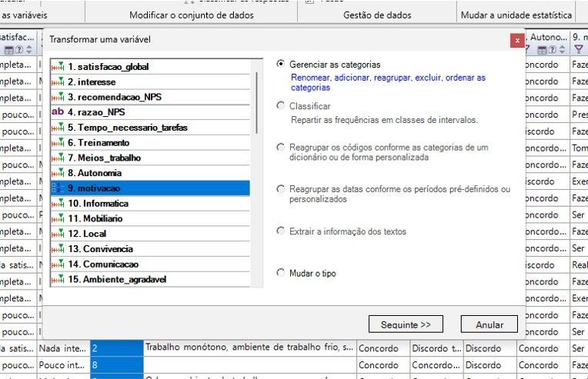588x379 pixels.
Task: Click sort arrows in Autono... column header
Action: [x=562, y=49]
